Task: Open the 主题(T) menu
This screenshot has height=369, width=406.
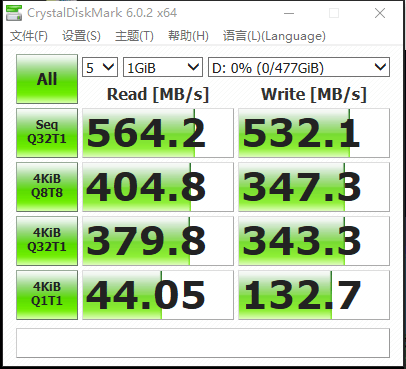Action: pos(134,36)
